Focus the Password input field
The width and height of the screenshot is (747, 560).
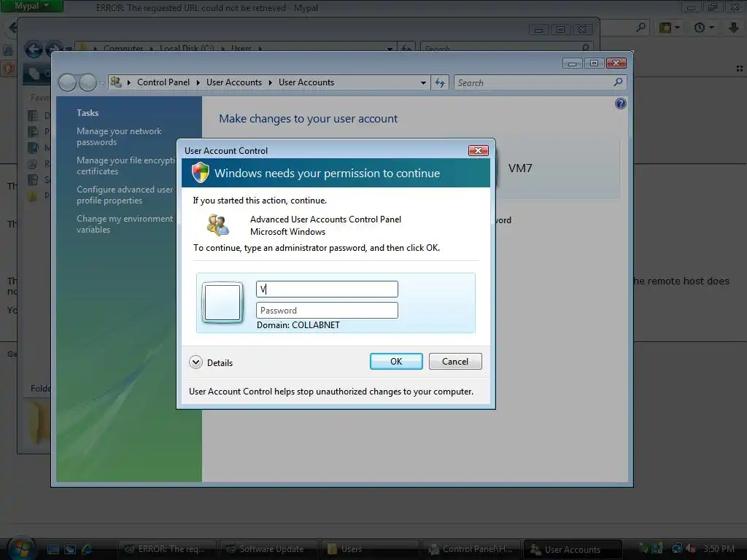327,311
